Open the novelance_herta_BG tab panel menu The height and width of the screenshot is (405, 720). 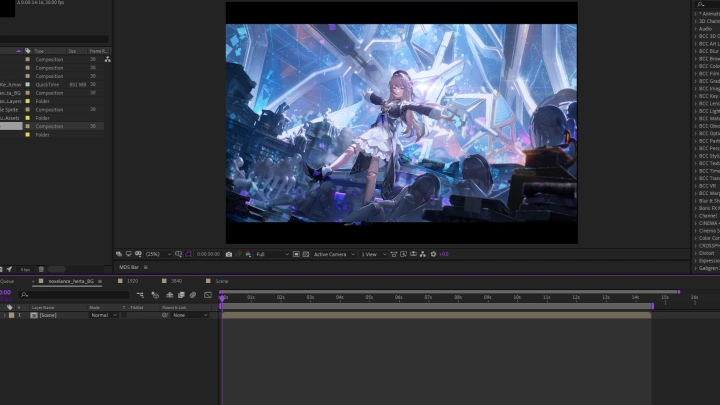[100, 281]
